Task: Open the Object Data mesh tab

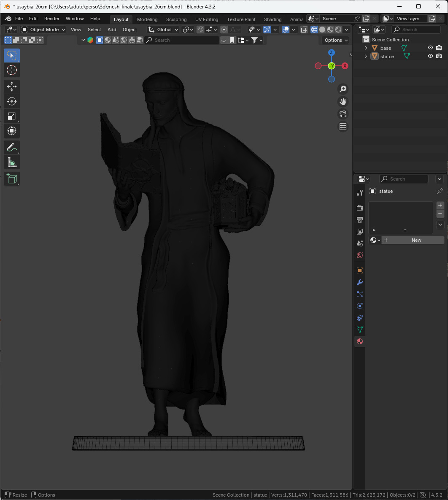Action: 360,330
